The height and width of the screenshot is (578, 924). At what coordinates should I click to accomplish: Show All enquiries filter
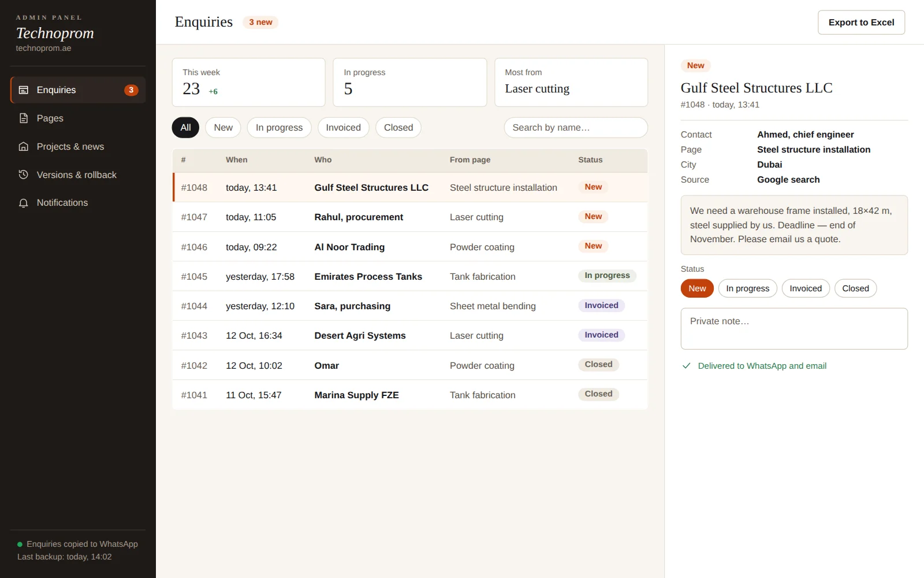click(185, 128)
